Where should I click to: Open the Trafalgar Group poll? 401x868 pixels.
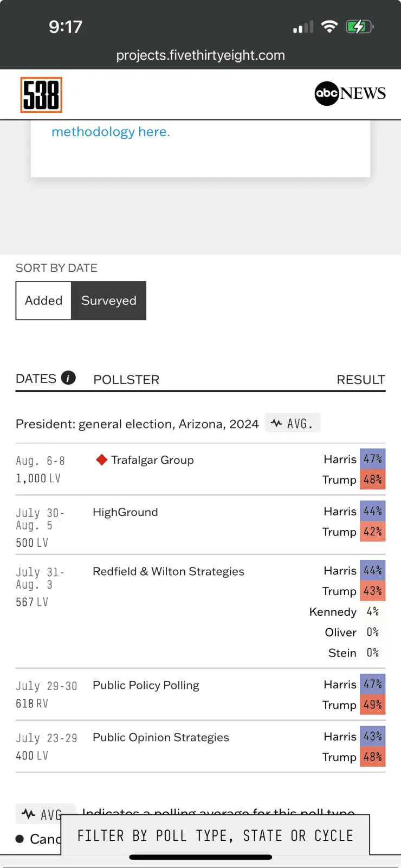152,460
